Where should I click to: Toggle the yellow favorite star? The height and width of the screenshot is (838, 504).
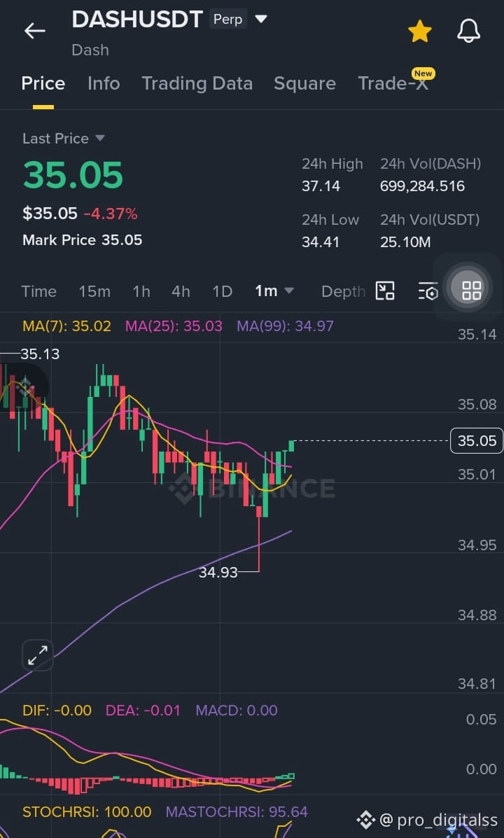419,32
